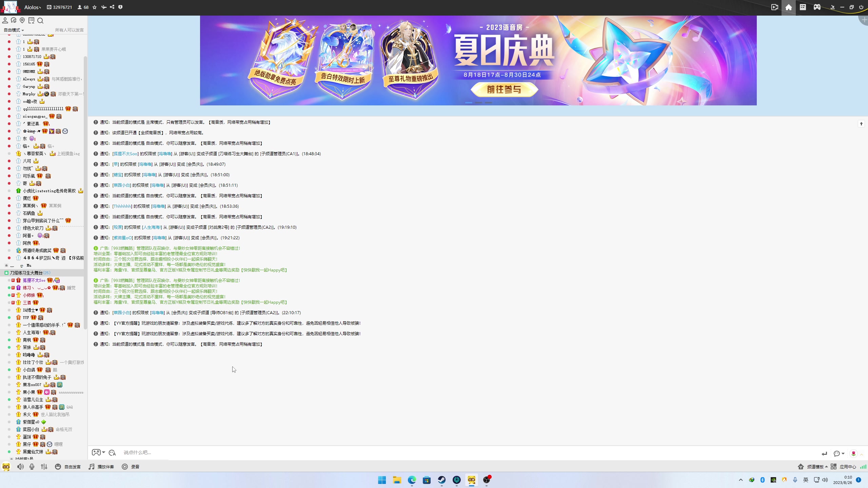Open Steam from the taskbar
Image resolution: width=868 pixels, height=488 pixels.
tap(442, 480)
